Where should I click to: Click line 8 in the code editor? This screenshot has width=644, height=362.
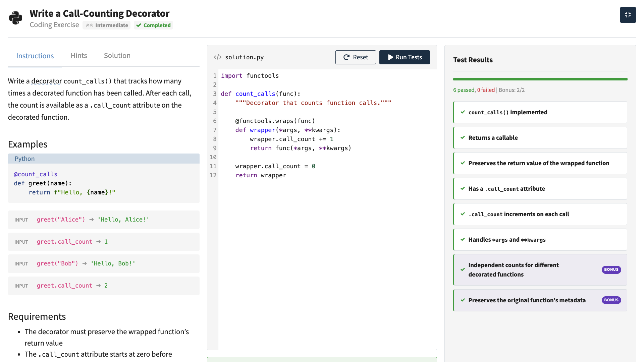pos(291,139)
